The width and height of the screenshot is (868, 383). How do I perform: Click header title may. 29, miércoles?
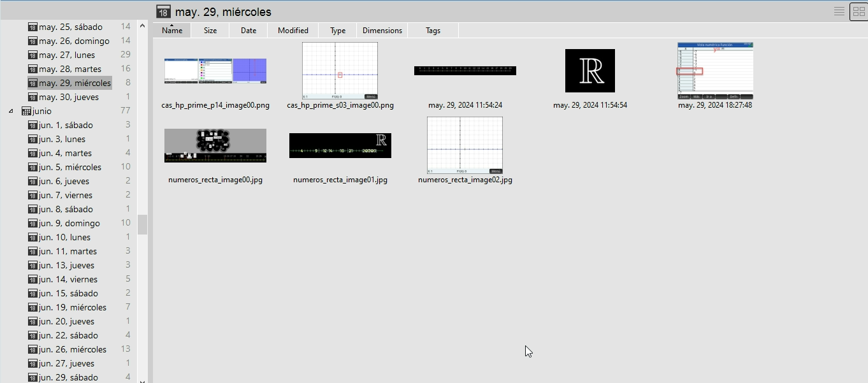point(223,11)
